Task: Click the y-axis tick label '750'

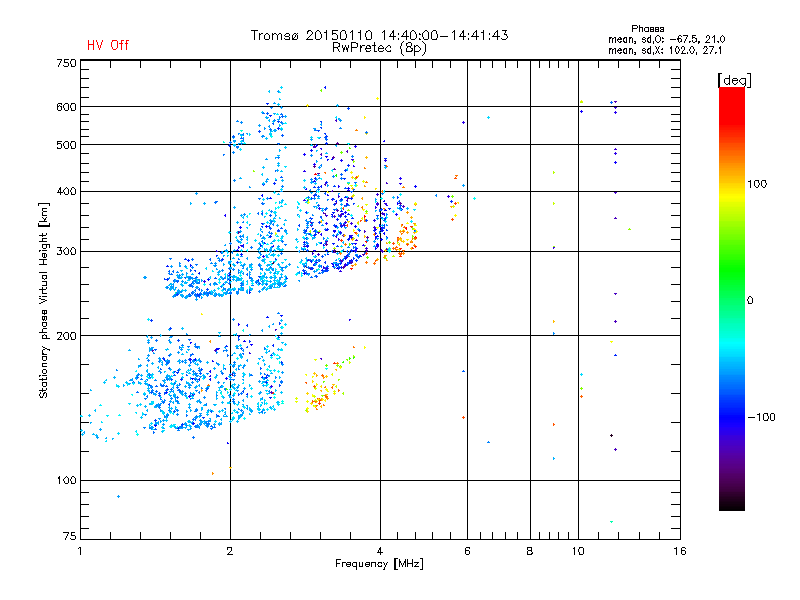Action: pyautogui.click(x=66, y=63)
